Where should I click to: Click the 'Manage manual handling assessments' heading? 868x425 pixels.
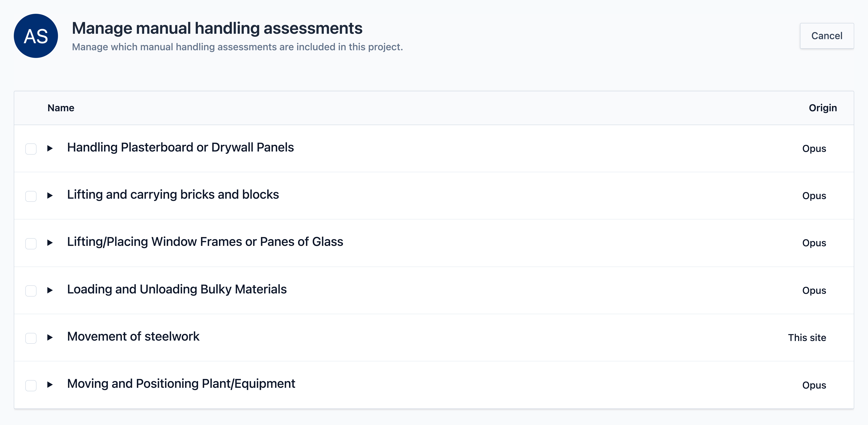point(217,28)
